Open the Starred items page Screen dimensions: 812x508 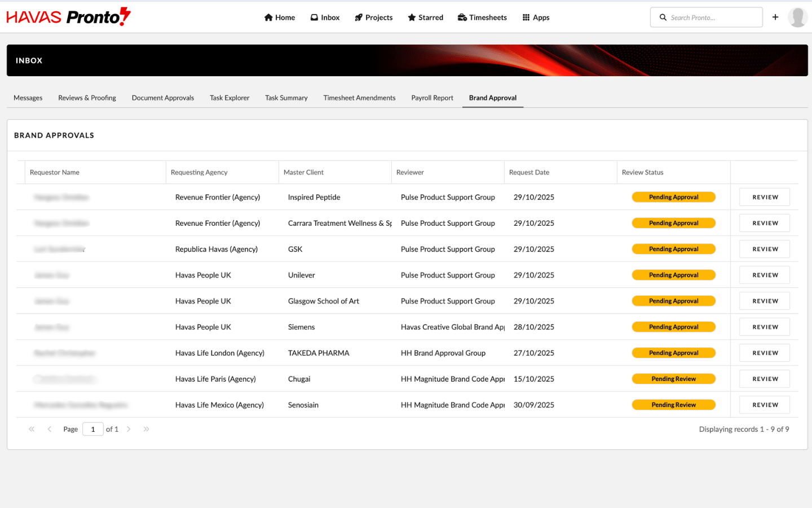point(425,17)
